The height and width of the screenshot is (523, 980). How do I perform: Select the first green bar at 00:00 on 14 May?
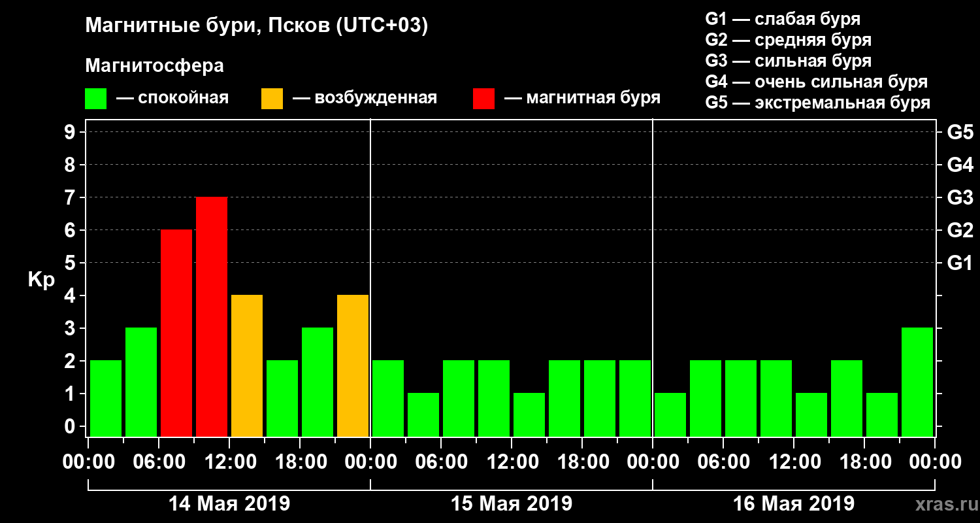[x=106, y=398]
